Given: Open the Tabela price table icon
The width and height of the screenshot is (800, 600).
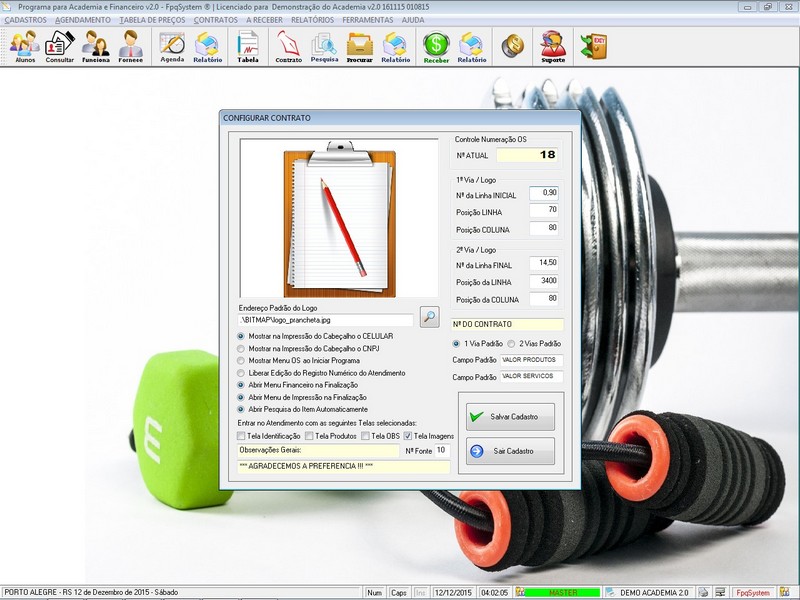Looking at the screenshot, I should tap(248, 46).
